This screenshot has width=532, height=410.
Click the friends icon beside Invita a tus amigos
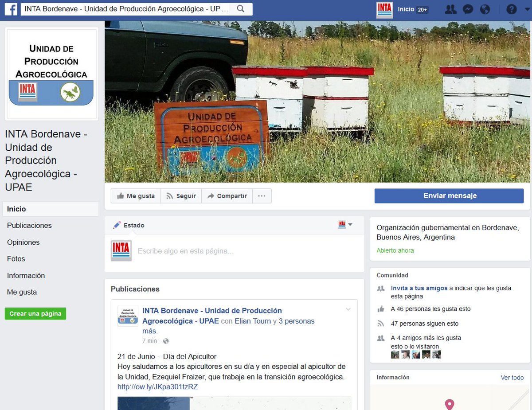coord(380,288)
